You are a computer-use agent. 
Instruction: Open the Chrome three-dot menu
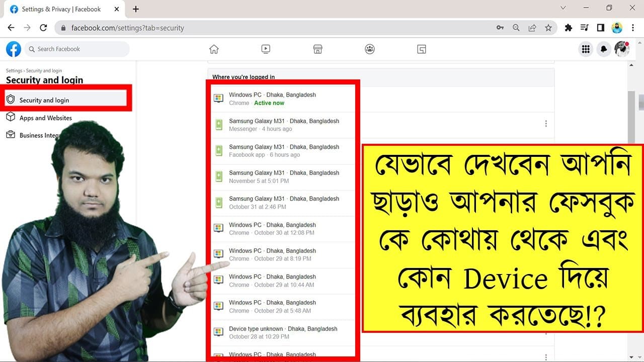(633, 28)
